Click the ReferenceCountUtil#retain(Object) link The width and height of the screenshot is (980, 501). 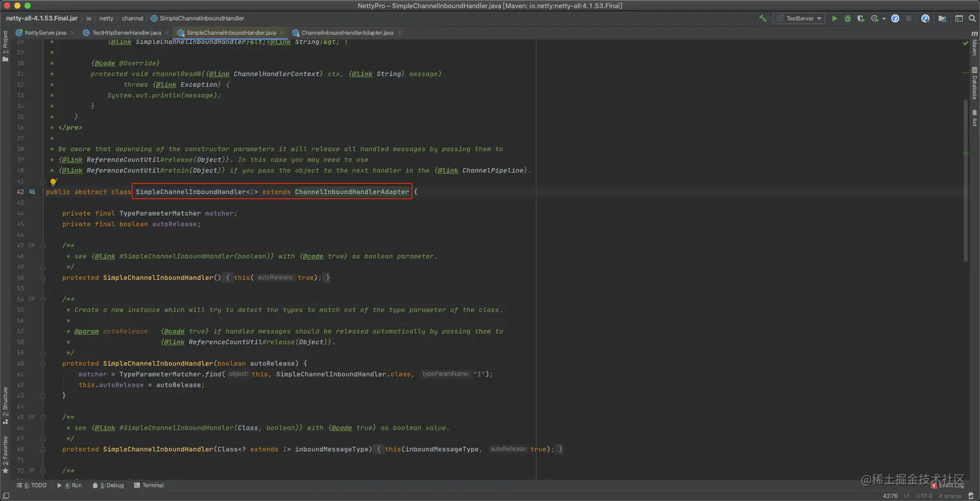click(x=155, y=170)
